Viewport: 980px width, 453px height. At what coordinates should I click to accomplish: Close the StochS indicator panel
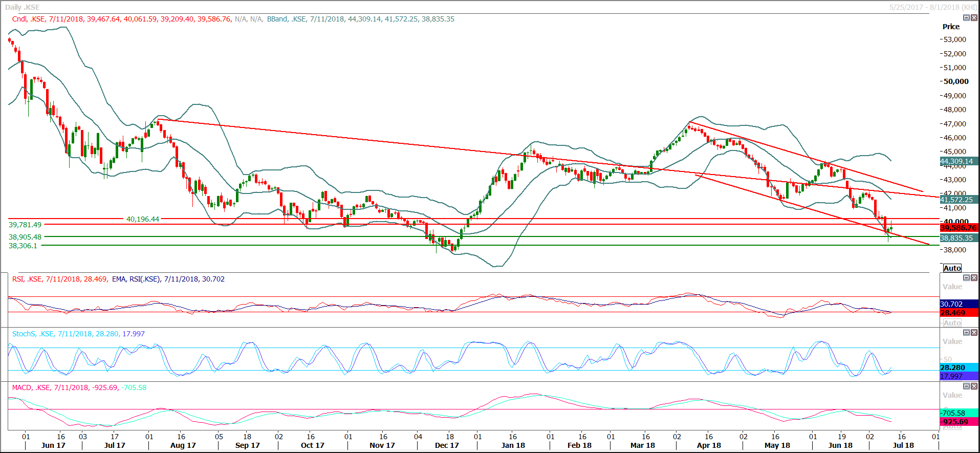pos(974,333)
